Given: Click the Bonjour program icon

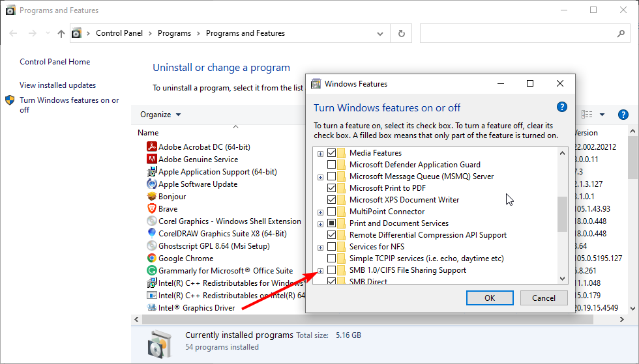Looking at the screenshot, I should point(151,196).
